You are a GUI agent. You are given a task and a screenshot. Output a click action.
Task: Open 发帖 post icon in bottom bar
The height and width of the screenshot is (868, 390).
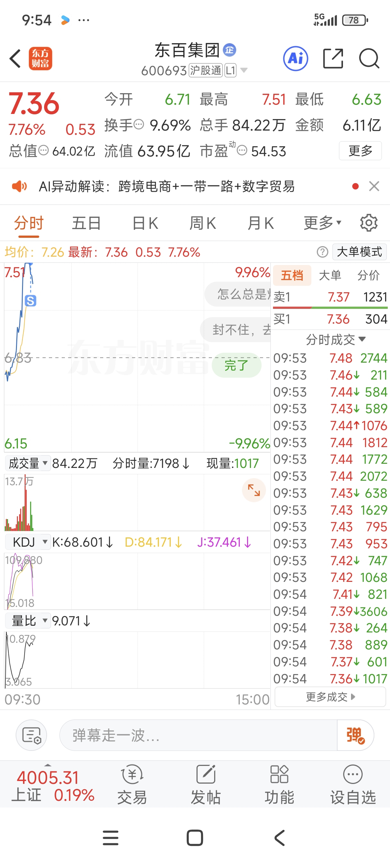click(206, 784)
